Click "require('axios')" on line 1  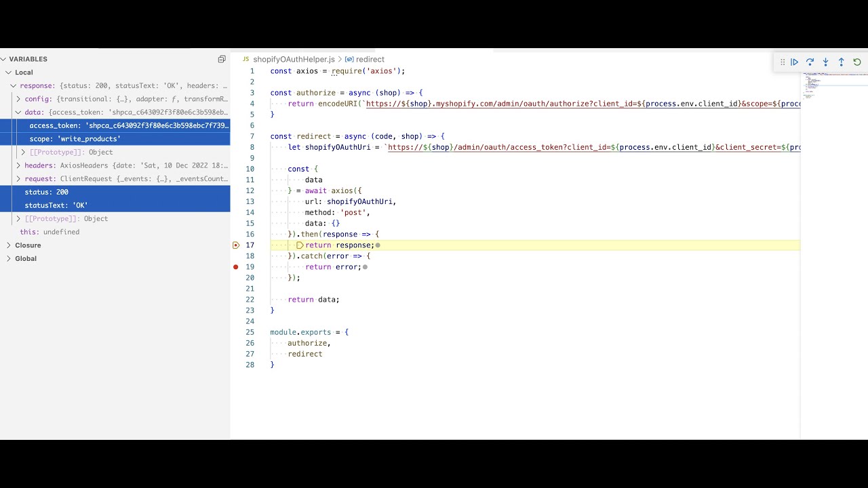(366, 71)
